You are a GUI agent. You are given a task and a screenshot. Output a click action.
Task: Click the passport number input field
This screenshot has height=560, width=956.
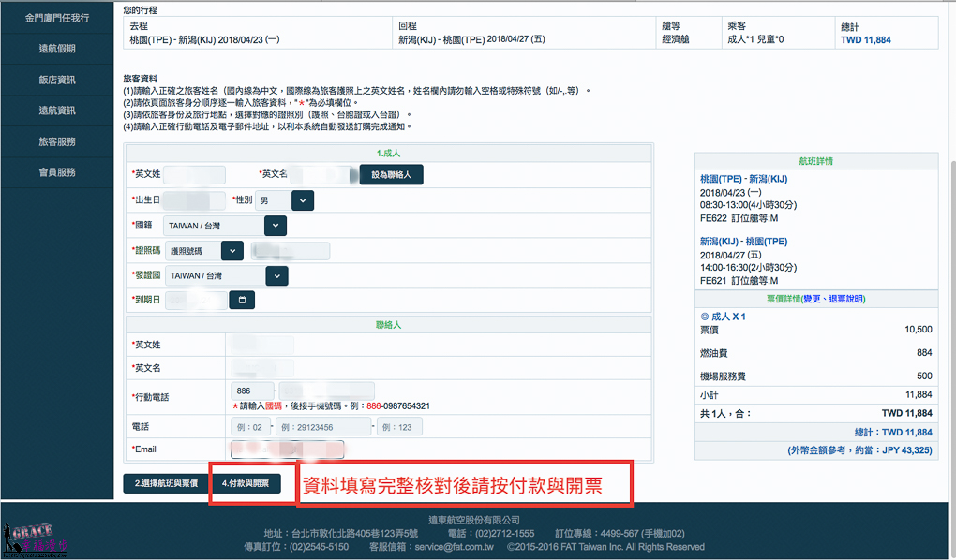point(291,250)
